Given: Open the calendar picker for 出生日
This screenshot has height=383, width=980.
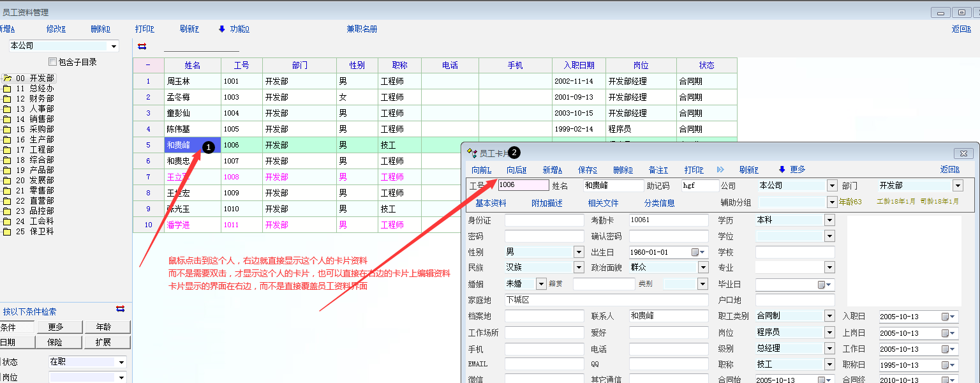Looking at the screenshot, I should [x=696, y=252].
